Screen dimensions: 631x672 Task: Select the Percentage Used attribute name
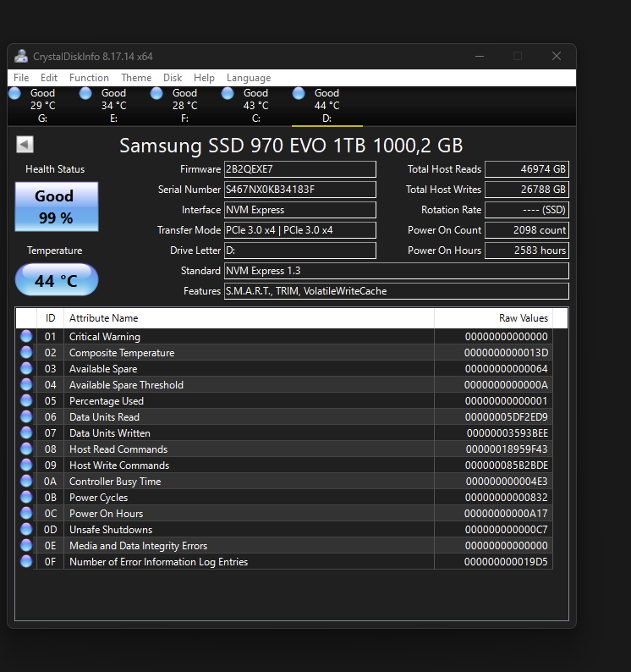tap(107, 401)
